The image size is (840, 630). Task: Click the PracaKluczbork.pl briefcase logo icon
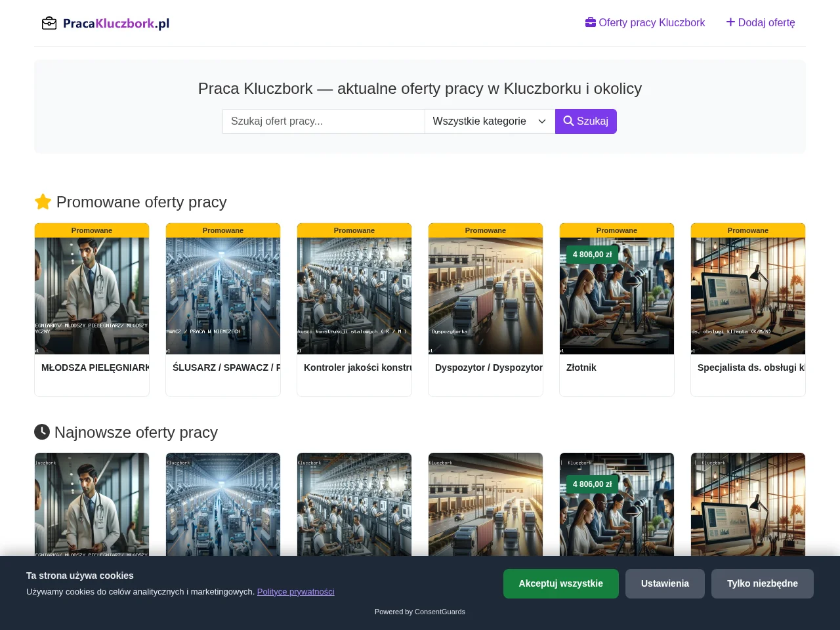pyautogui.click(x=49, y=24)
